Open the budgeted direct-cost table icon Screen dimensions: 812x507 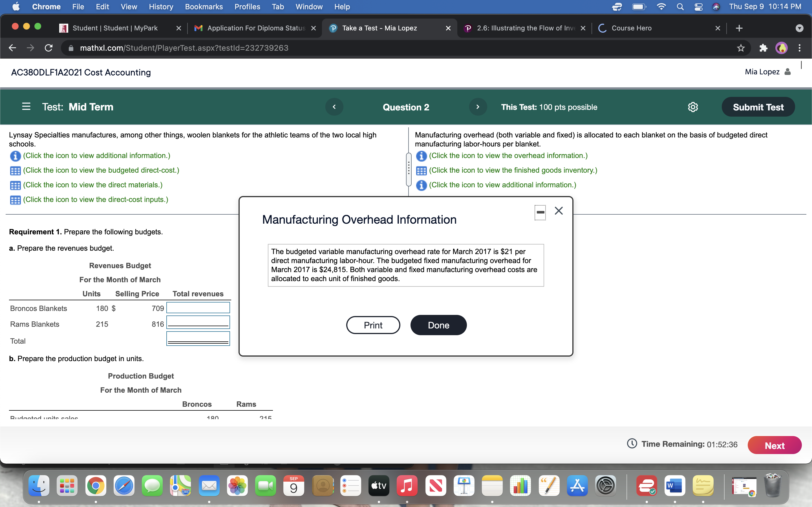(15, 171)
